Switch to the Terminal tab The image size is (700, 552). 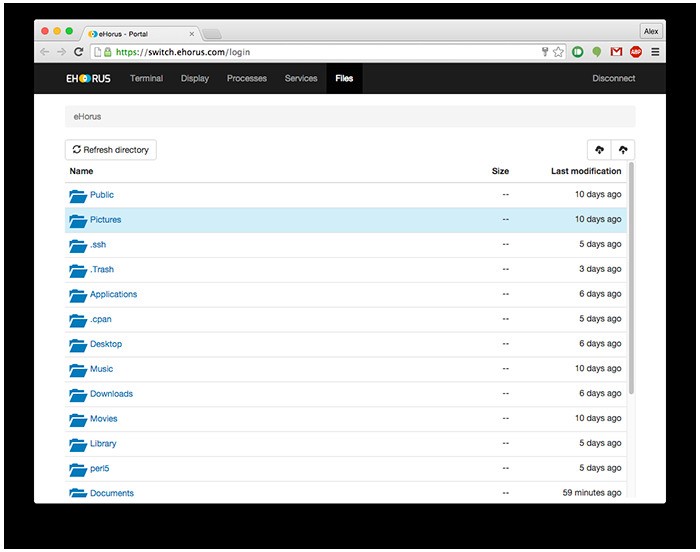coord(147,78)
